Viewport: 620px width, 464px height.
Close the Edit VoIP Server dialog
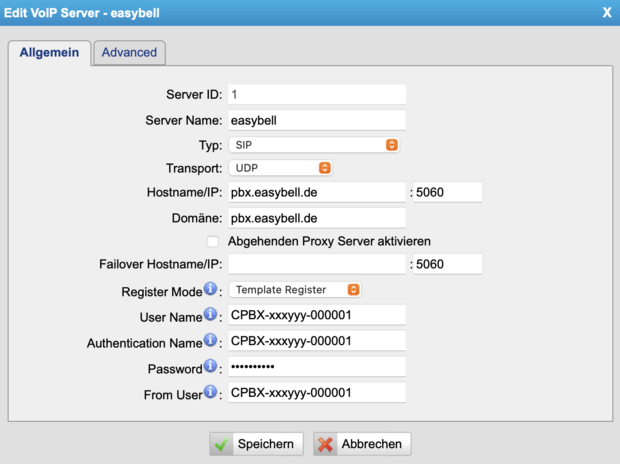[x=606, y=13]
